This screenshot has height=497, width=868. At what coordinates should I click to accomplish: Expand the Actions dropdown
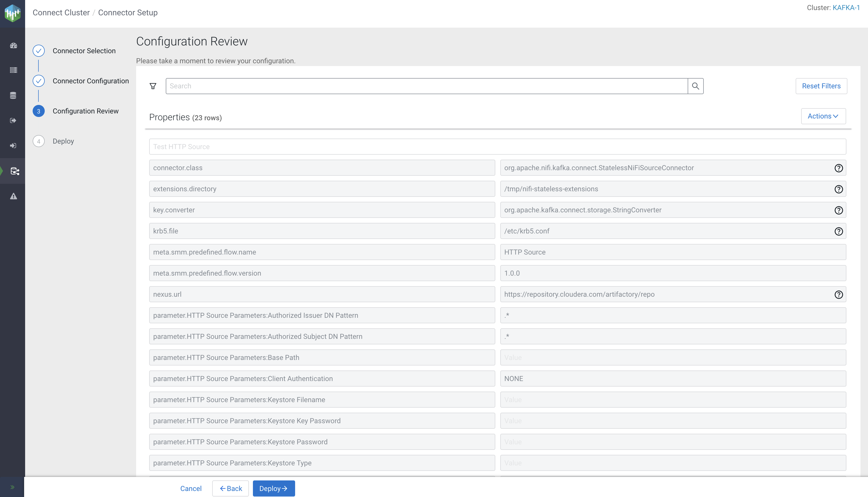(823, 116)
